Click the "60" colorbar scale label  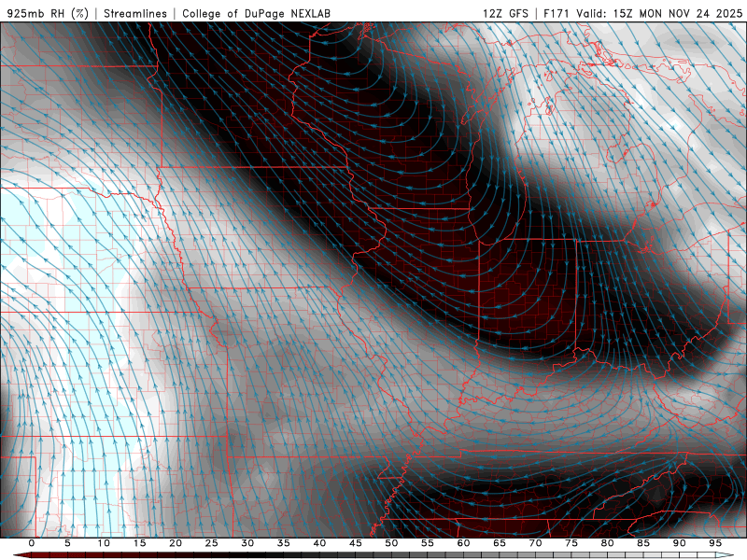pos(463,543)
